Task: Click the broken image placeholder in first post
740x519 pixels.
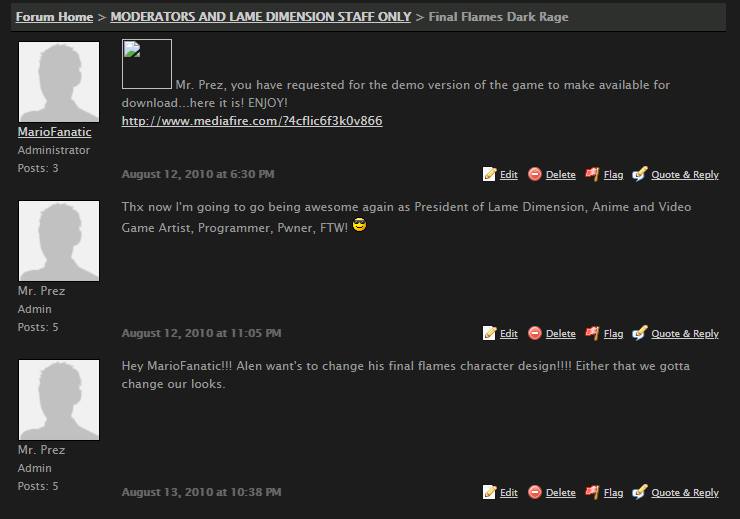Action: (147, 64)
